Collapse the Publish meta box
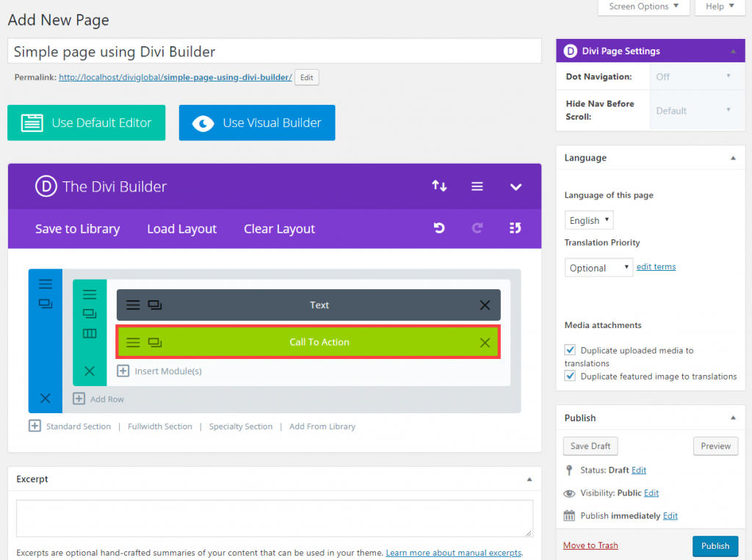752x560 pixels. [733, 418]
